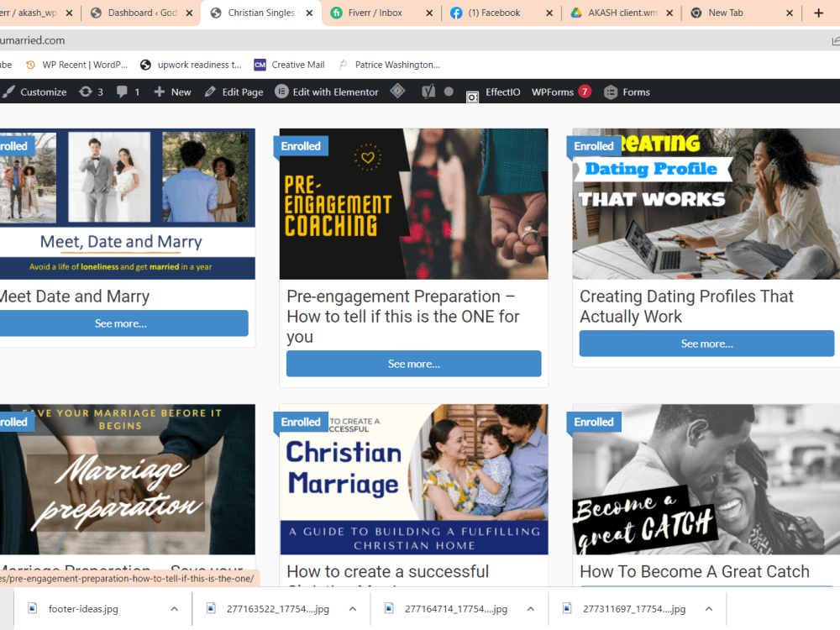Open Patrice Washington bookmark
The height and width of the screenshot is (630, 840).
coord(390,65)
